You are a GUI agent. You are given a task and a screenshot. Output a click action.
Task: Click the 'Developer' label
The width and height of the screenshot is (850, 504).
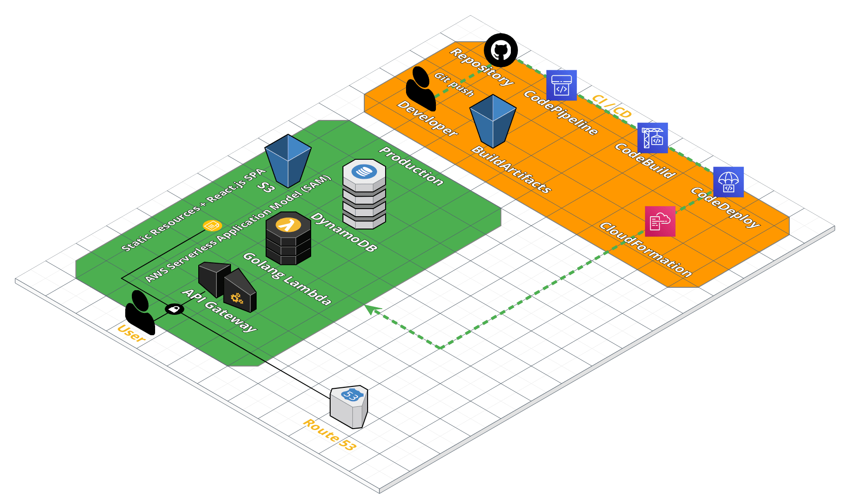point(428,119)
